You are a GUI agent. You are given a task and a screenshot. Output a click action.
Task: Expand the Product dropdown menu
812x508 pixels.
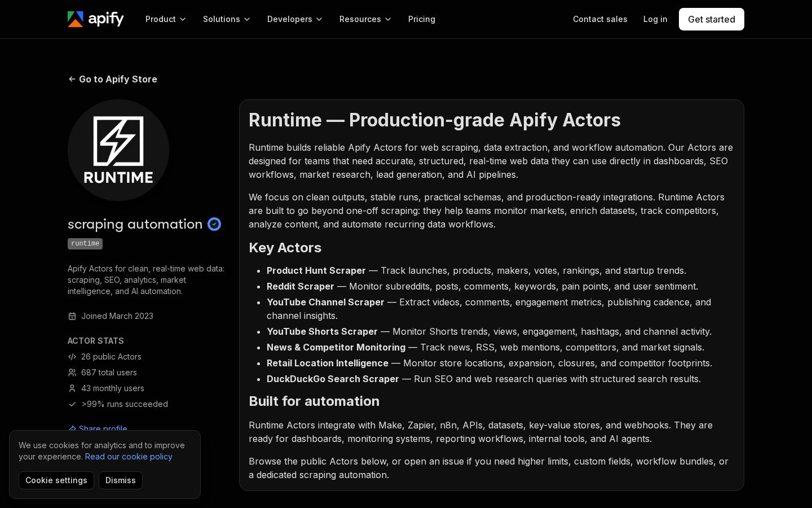pyautogui.click(x=166, y=19)
